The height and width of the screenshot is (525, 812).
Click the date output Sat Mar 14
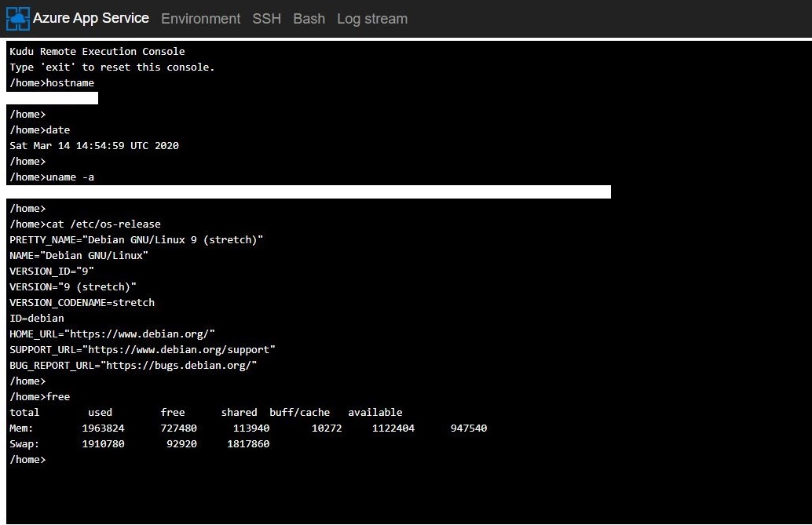click(x=94, y=146)
